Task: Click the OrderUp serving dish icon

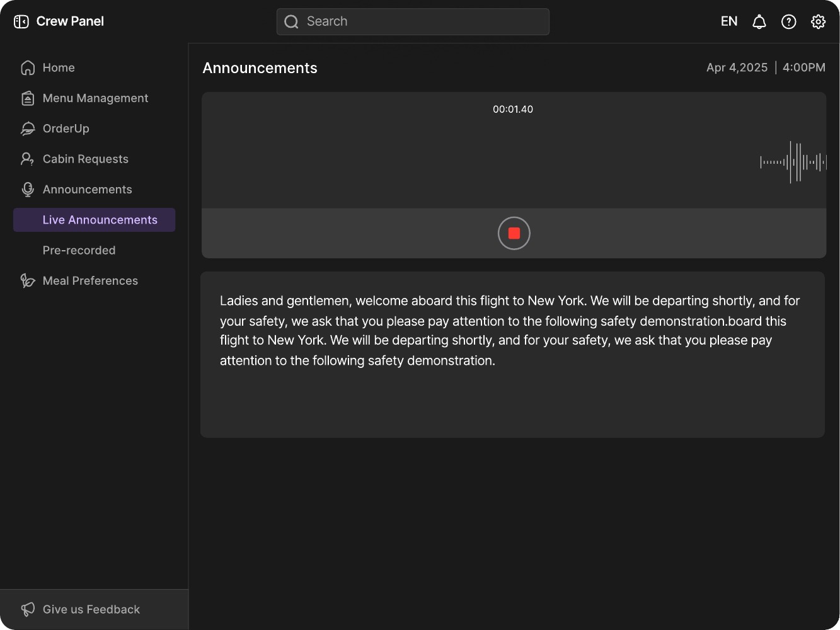Action: click(x=28, y=129)
